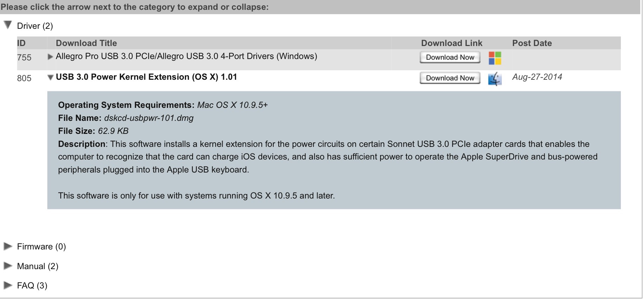Click Download Now for Windows drivers
644x299 pixels.
[450, 57]
